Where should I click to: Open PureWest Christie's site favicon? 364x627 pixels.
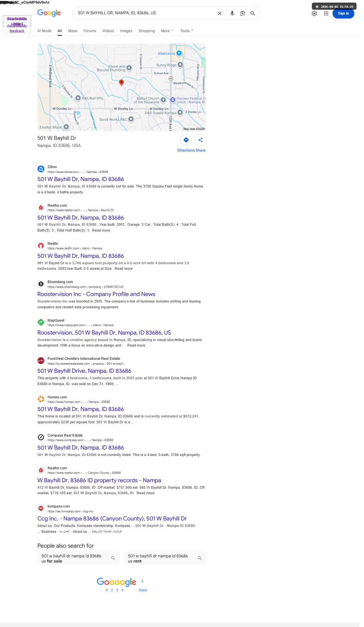pyautogui.click(x=41, y=361)
